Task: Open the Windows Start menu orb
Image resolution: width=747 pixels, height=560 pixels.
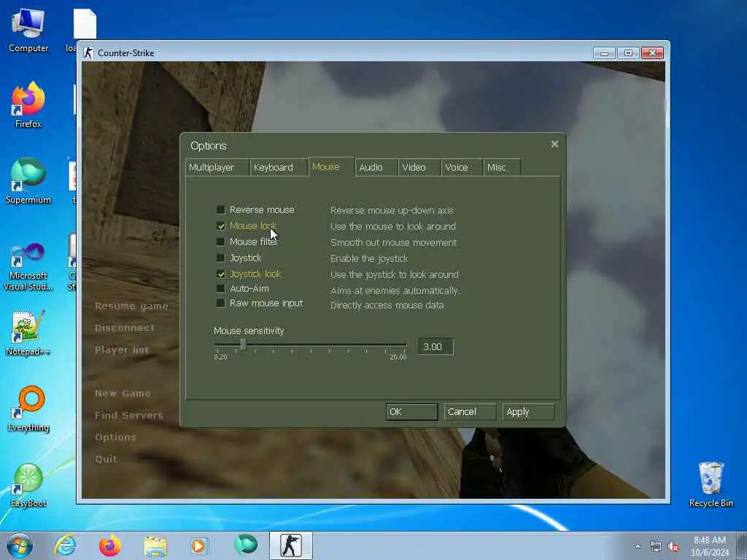Action: [x=20, y=545]
